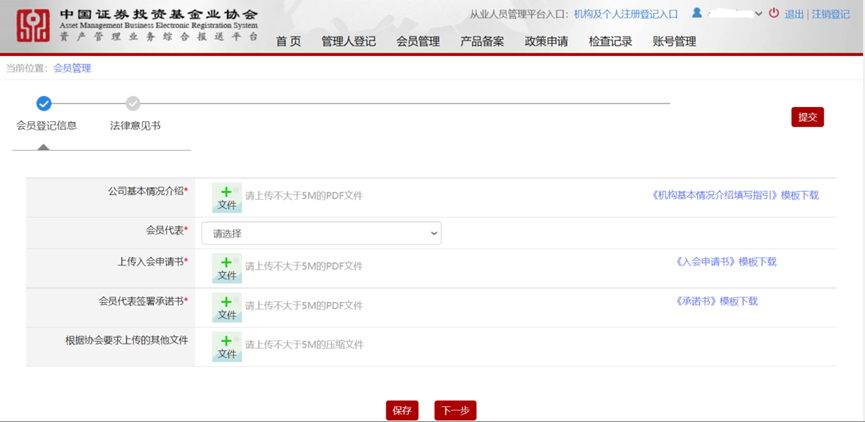The image size is (865, 422).
Task: Click the 退出 link
Action: point(794,14)
